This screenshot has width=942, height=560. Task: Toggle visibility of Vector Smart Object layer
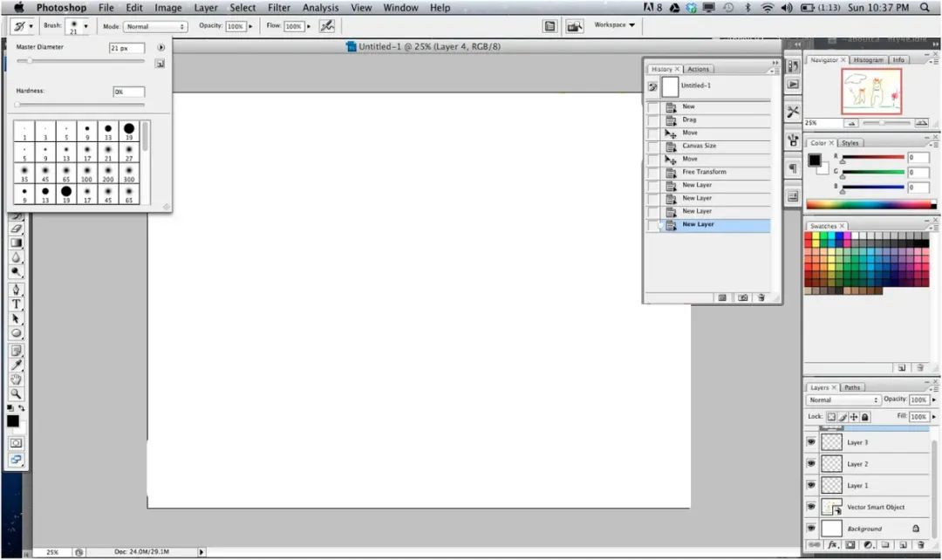pyautogui.click(x=811, y=507)
